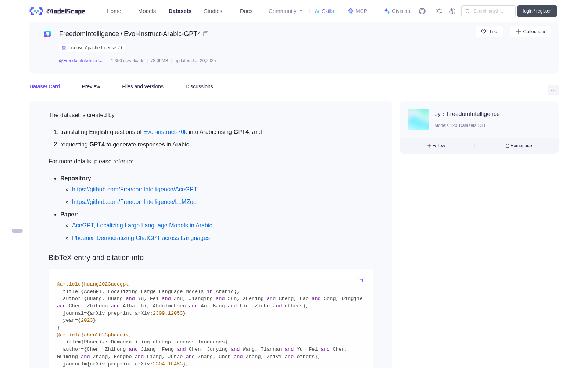Open the LLMZoo GitHub repository link

click(x=134, y=202)
